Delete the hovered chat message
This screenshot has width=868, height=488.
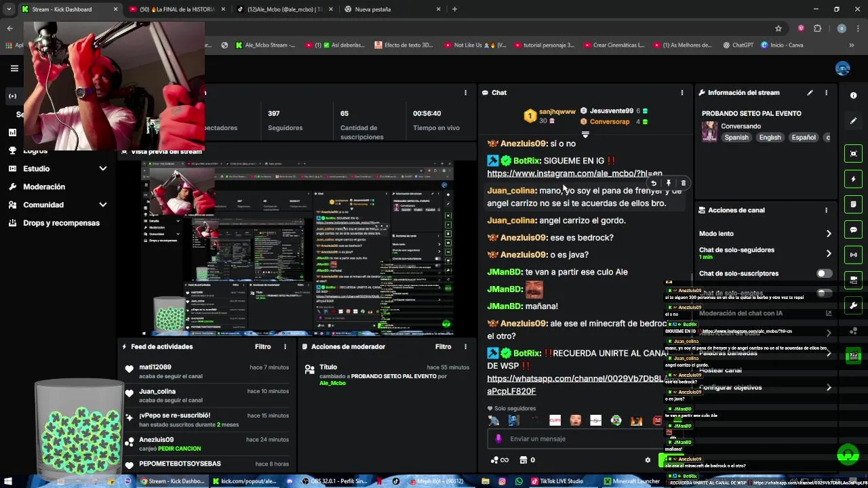pos(683,183)
